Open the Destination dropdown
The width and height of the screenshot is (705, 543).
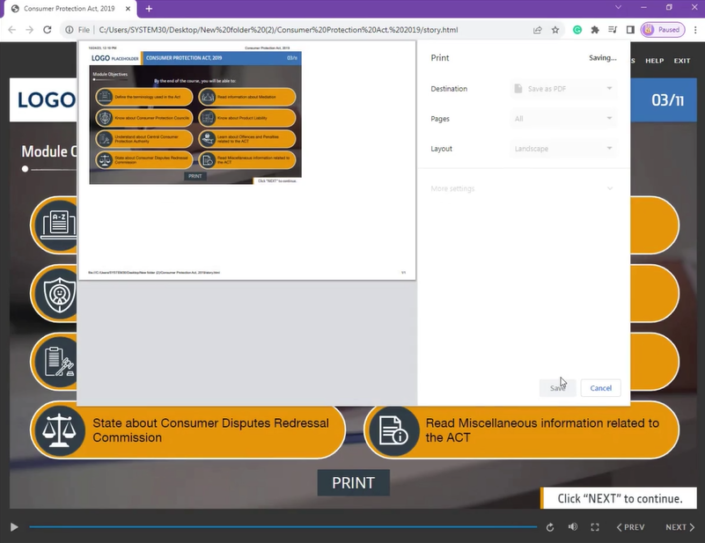coord(563,89)
